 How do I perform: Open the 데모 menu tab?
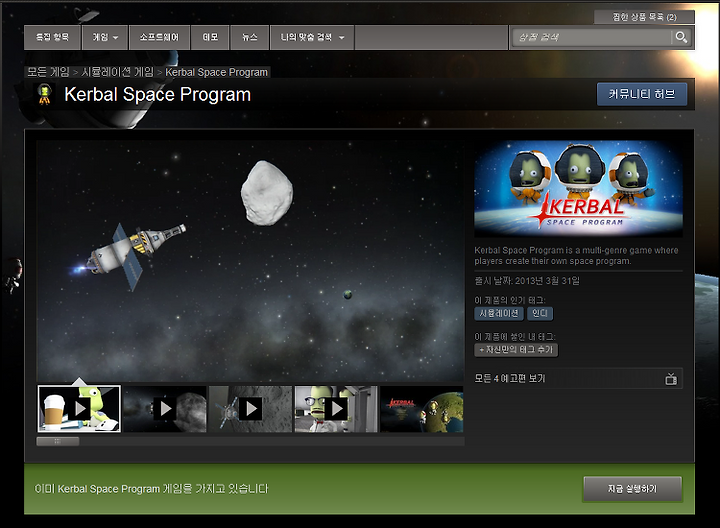210,37
